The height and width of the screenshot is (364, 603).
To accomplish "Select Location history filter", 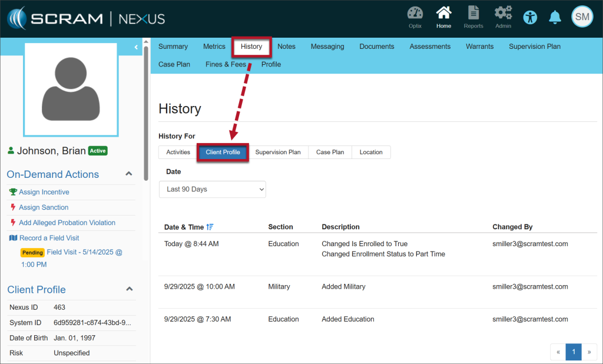I will point(371,152).
